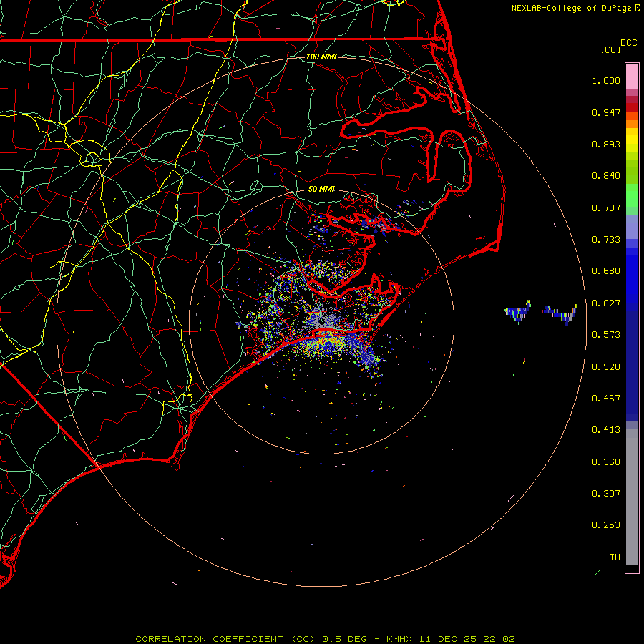Pick the bright green segment of the color bar
Viewport: 644px width, 644px height.
pos(632,195)
